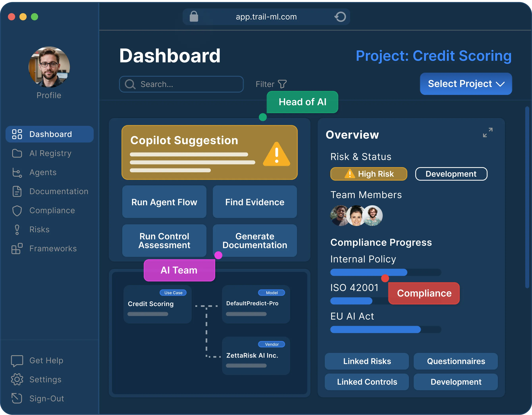
Task: Click the Risks sidebar icon
Action: 17,230
